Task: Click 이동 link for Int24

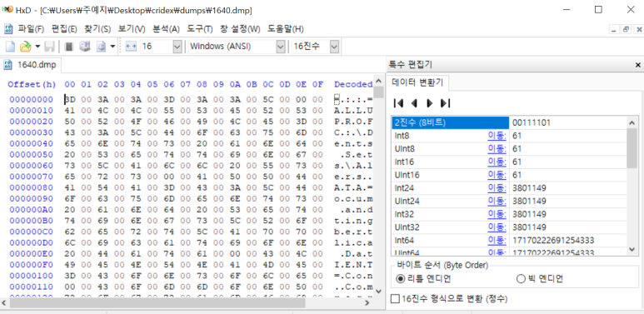Action: pos(497,188)
